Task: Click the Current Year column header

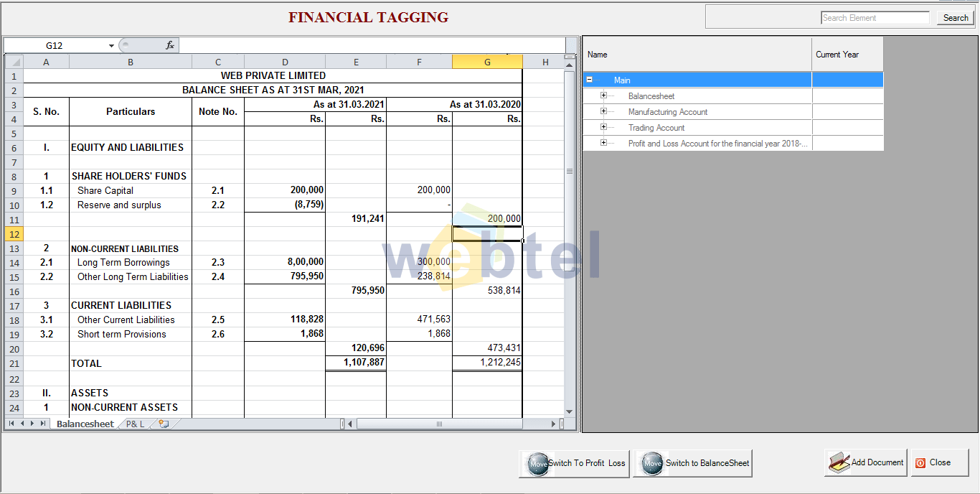Action: (847, 55)
